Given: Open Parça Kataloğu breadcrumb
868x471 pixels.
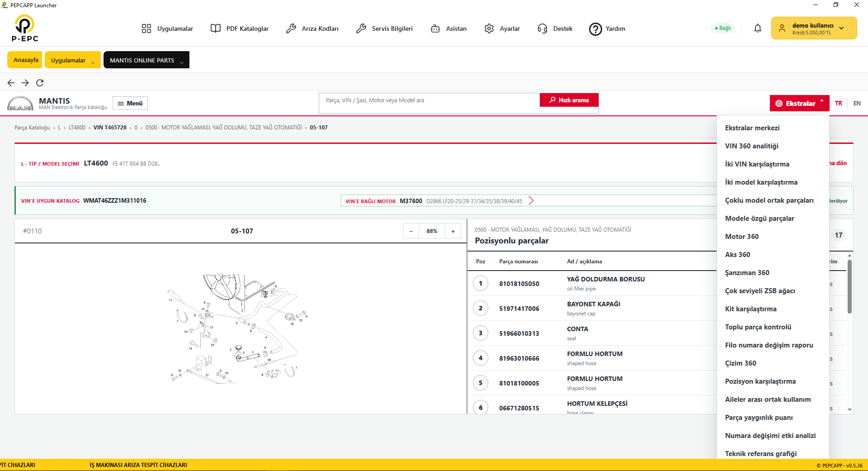Looking at the screenshot, I should click(32, 128).
